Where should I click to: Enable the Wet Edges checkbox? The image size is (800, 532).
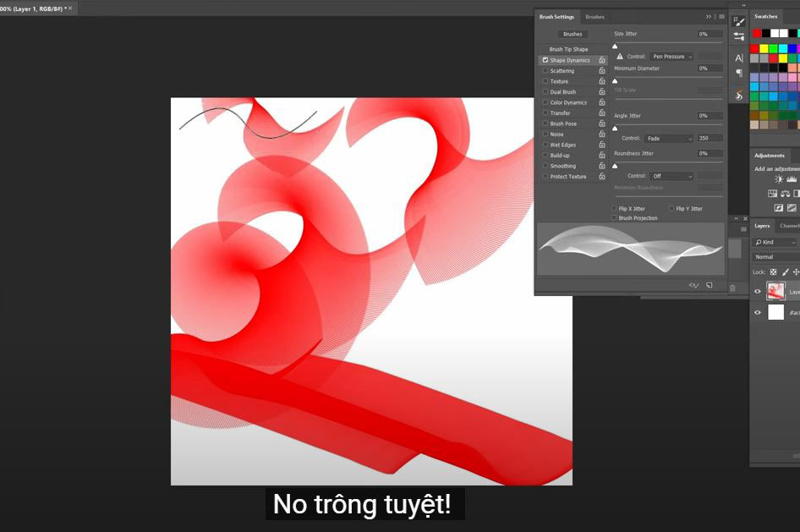pos(545,145)
